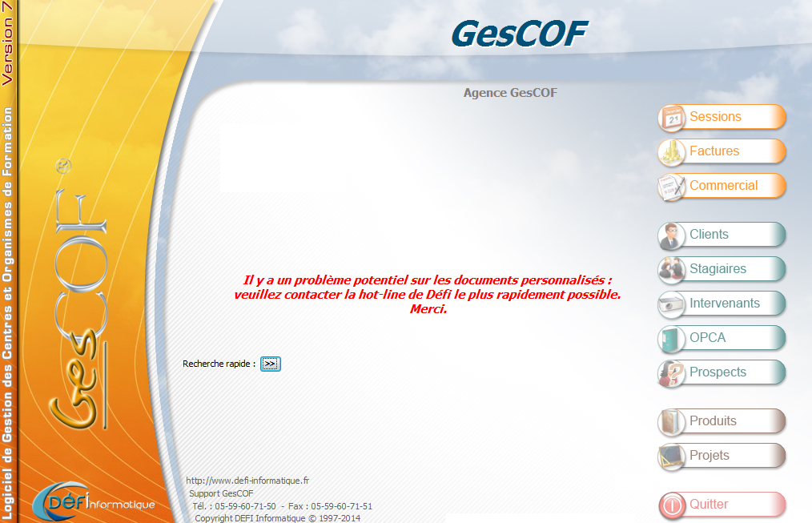Click the Stagiaires group of people icon
The image size is (812, 523).
click(x=672, y=270)
